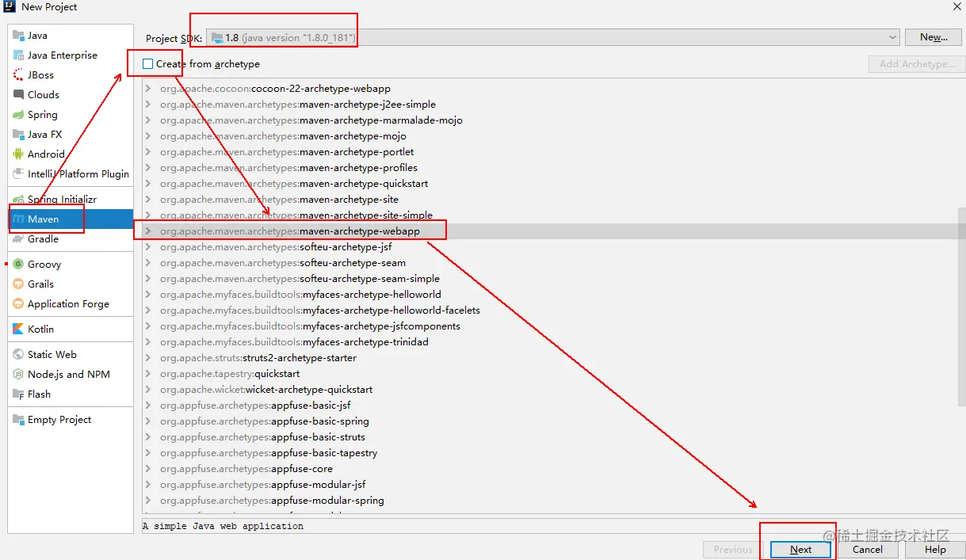Select the Static Web icon
Viewport: 966px width, 560px height.
(x=18, y=355)
